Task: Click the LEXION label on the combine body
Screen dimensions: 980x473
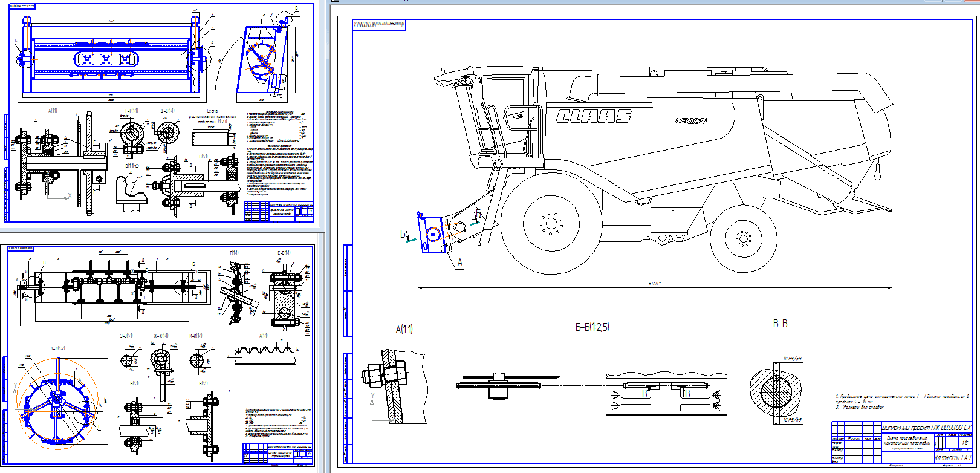Action: 691,121
